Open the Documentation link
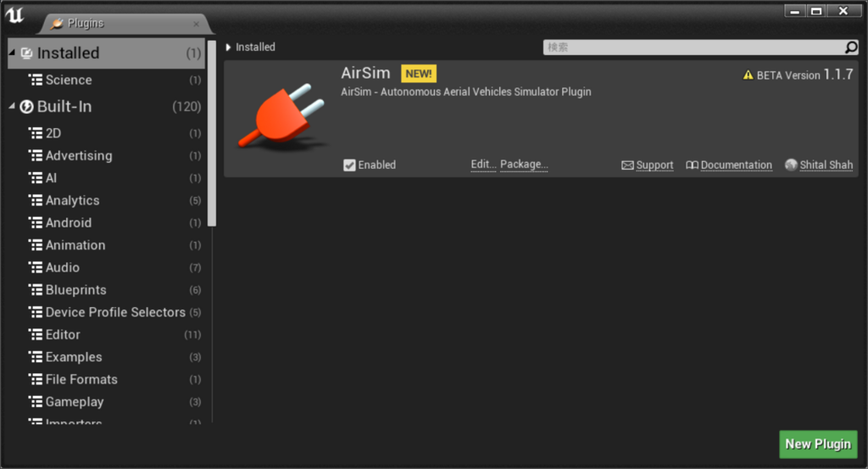 [x=736, y=165]
